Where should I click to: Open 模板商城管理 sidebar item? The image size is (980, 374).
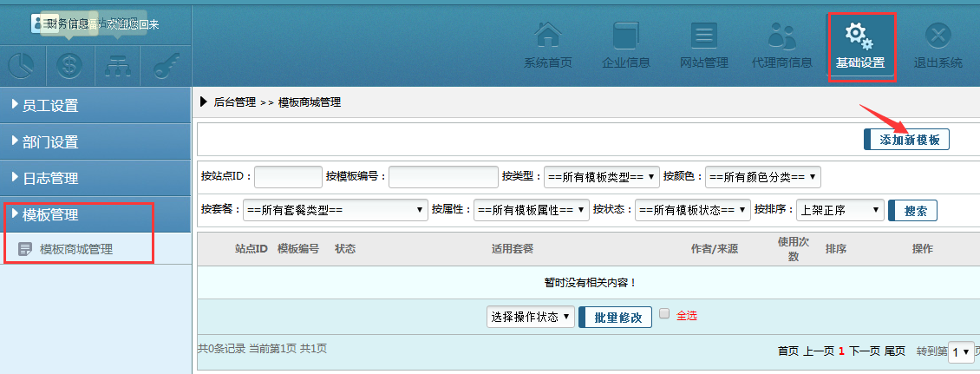click(76, 249)
